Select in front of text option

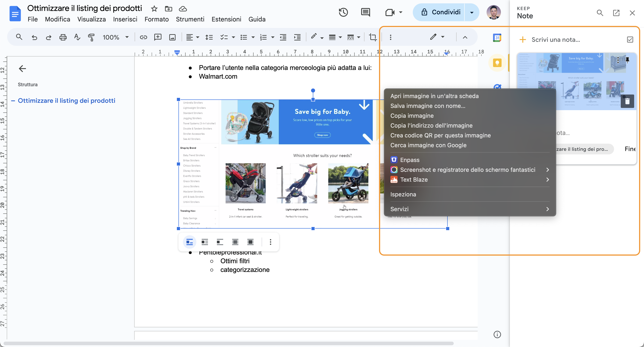pos(250,242)
